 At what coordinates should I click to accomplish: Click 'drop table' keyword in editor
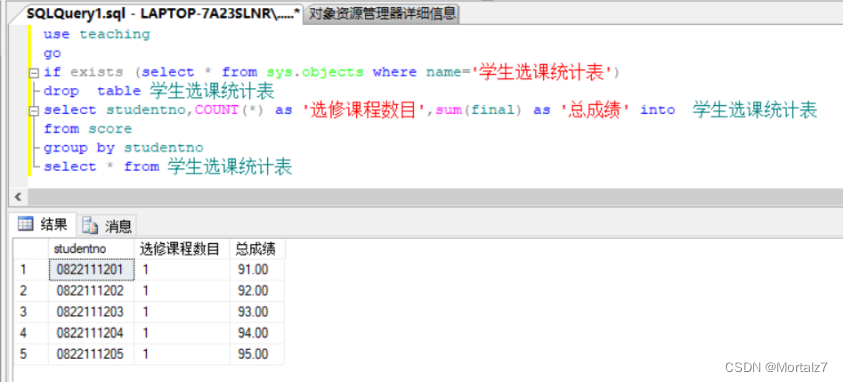click(92, 91)
